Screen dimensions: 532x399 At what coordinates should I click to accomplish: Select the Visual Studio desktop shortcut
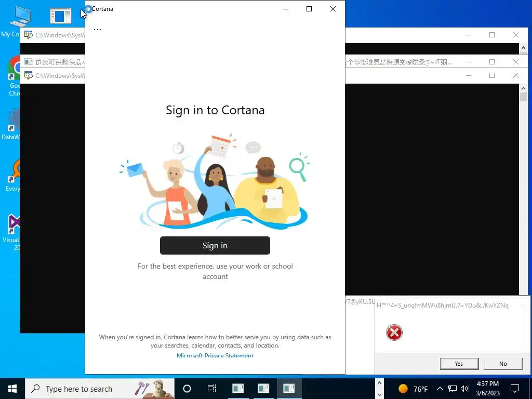[x=11, y=233]
